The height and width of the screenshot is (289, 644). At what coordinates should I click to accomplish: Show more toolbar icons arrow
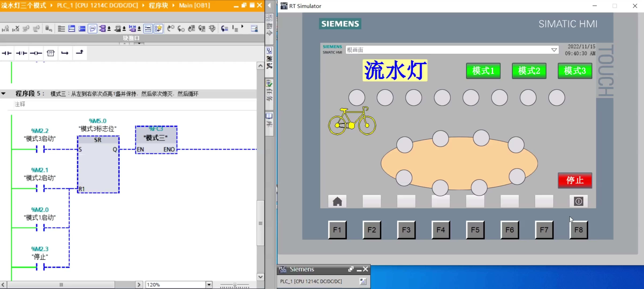pyautogui.click(x=242, y=26)
